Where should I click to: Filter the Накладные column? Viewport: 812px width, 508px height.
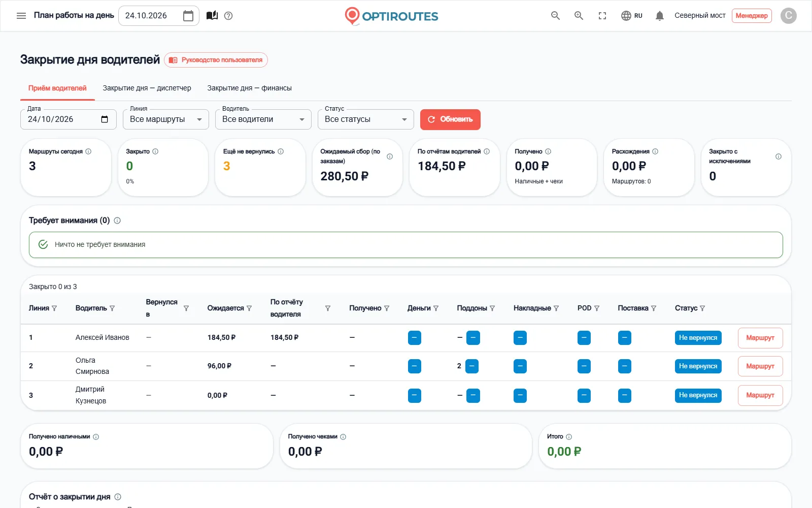(556, 308)
